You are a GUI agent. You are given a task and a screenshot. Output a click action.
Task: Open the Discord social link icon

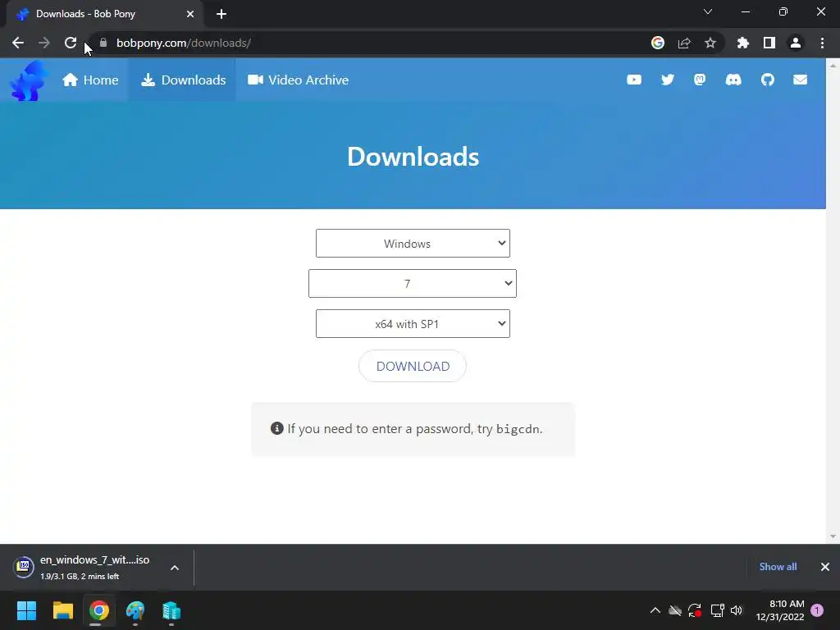pyautogui.click(x=733, y=80)
